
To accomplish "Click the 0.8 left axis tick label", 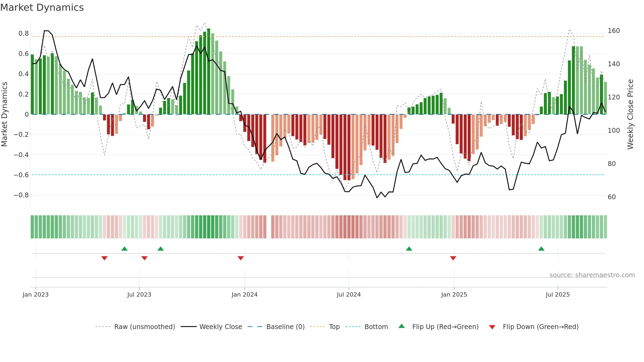I will point(24,34).
